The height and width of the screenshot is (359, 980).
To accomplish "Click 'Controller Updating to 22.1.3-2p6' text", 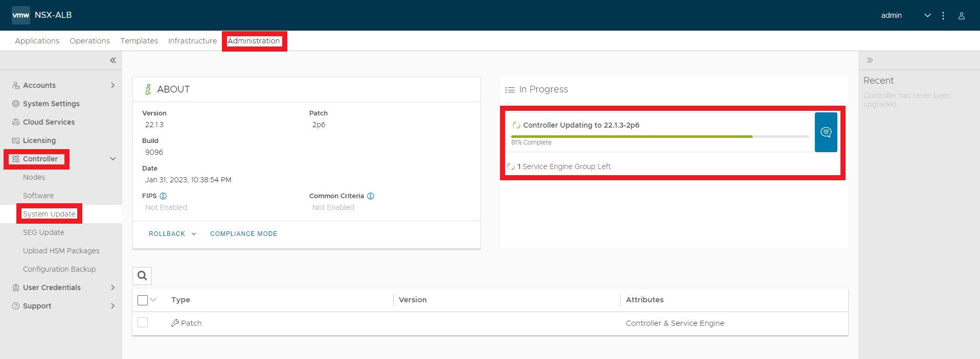I will (581, 125).
